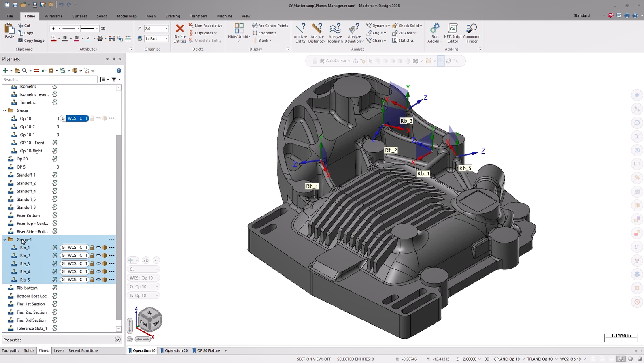Screen dimensions: 644x363
Task: Click the Planes search field
Action: 49,79
